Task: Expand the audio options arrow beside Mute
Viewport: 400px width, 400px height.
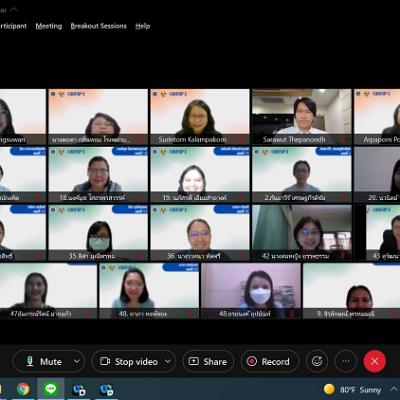Action: click(x=77, y=361)
